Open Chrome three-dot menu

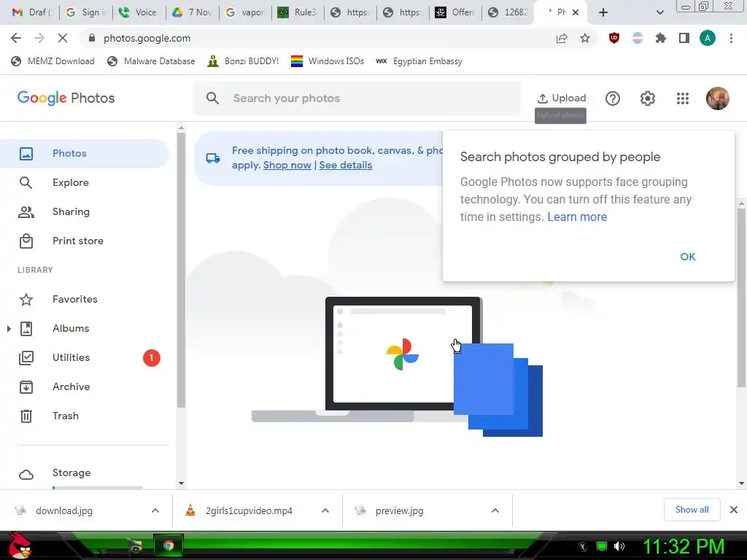click(x=731, y=38)
